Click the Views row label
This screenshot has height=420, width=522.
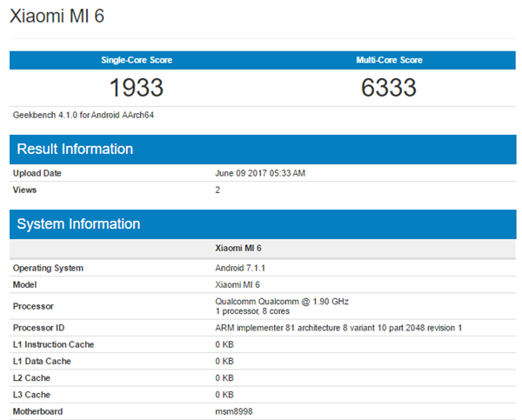point(26,190)
